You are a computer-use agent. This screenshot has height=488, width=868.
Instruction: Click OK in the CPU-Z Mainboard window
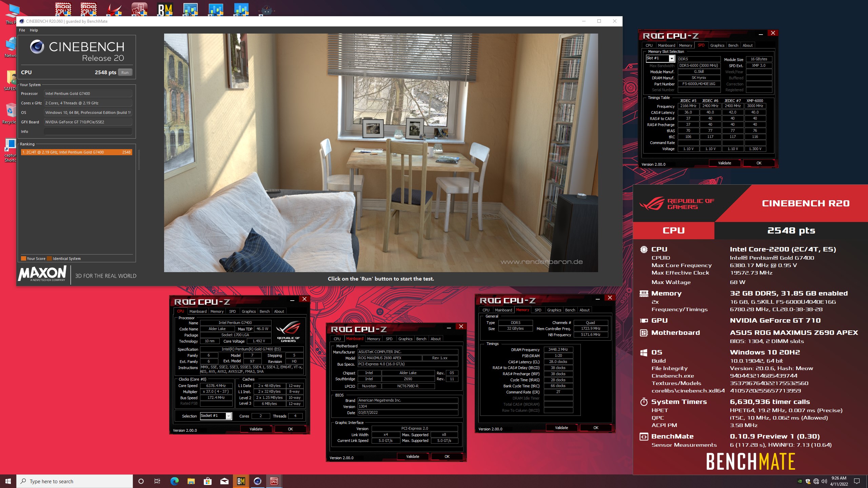[x=447, y=456]
